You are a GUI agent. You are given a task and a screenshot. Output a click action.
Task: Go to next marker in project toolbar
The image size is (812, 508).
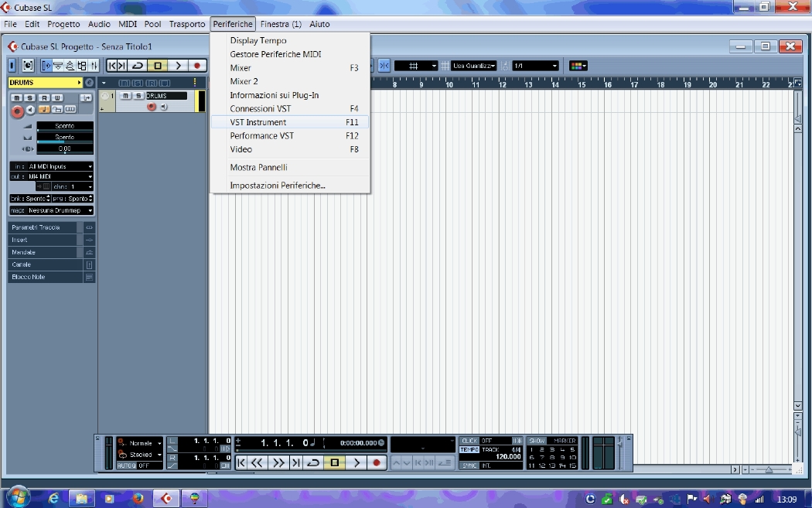click(121, 65)
